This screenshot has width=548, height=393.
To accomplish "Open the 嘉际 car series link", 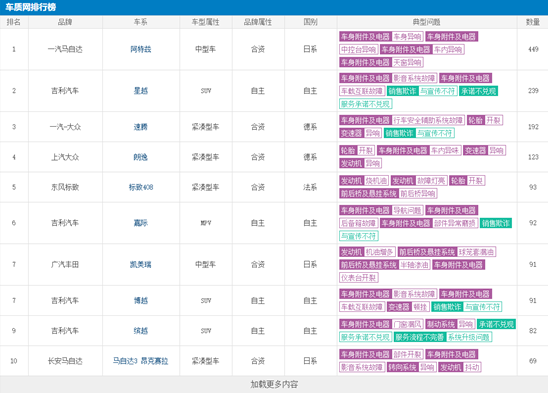I will pos(141,223).
